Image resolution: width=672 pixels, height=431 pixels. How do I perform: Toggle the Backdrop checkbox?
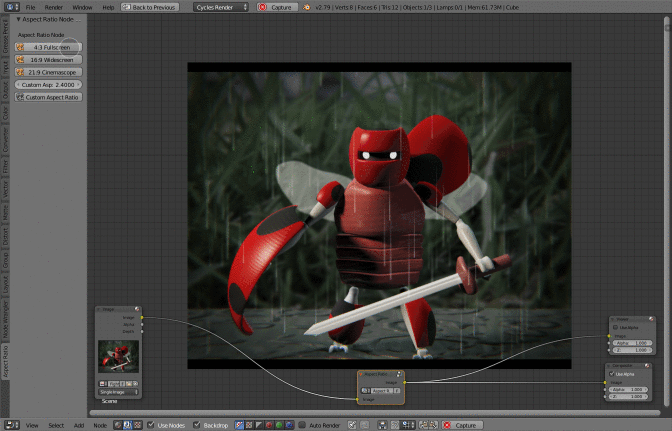(x=197, y=425)
